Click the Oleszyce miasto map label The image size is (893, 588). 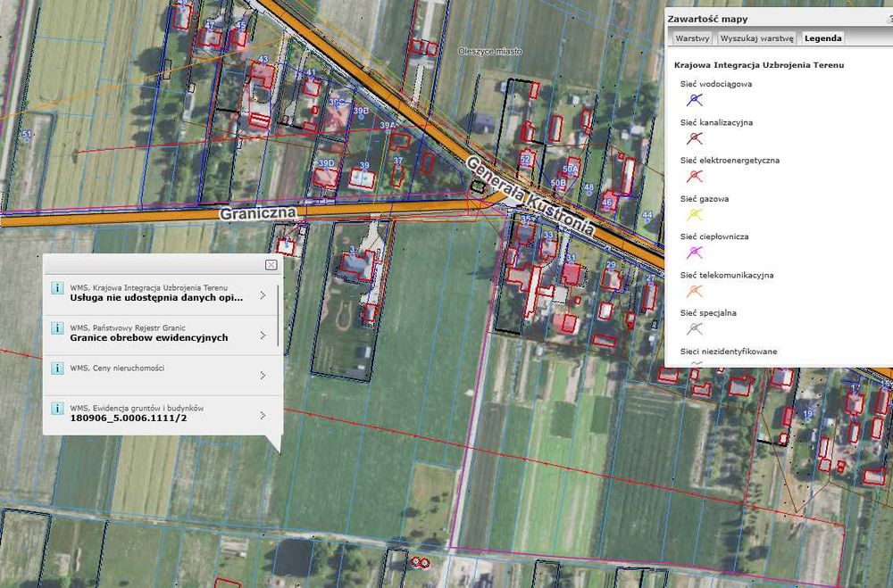pos(489,51)
